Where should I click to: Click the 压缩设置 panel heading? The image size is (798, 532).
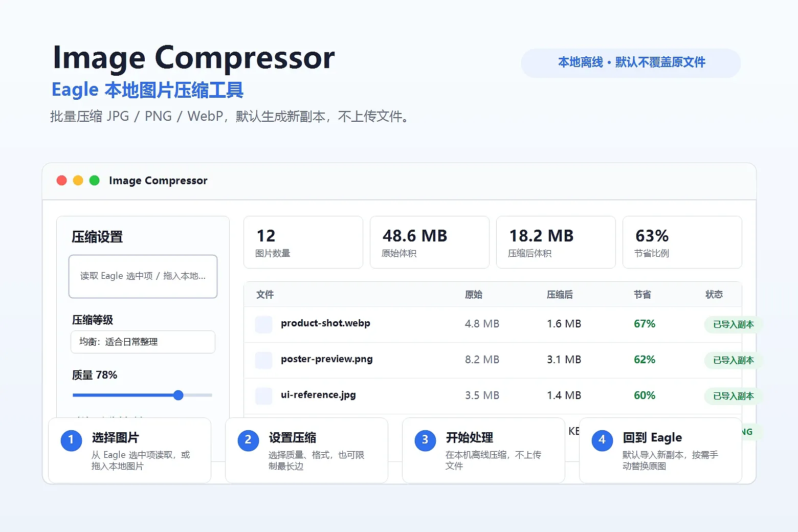click(x=97, y=237)
